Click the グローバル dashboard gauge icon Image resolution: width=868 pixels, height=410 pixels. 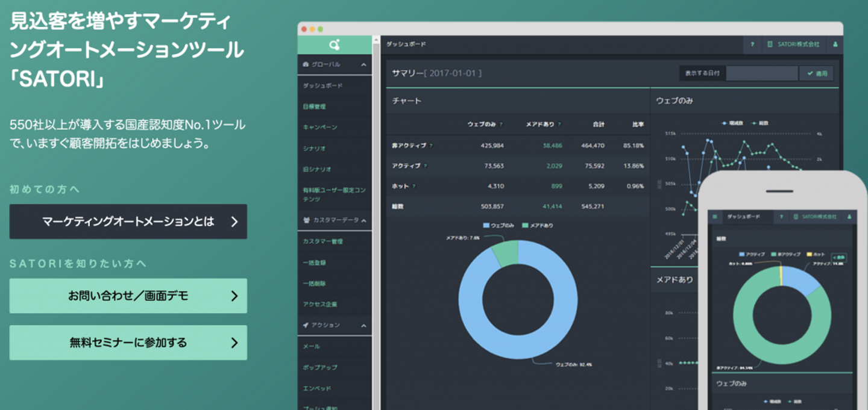(x=306, y=64)
